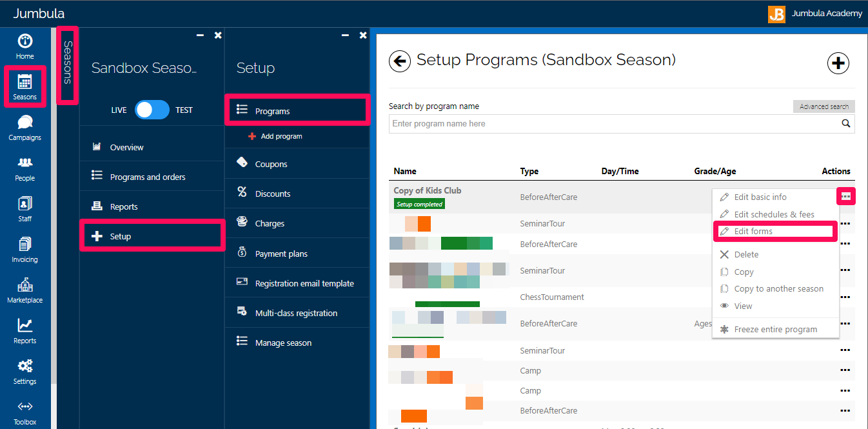Focus the program name search field
The height and width of the screenshot is (429, 868).
(x=613, y=124)
